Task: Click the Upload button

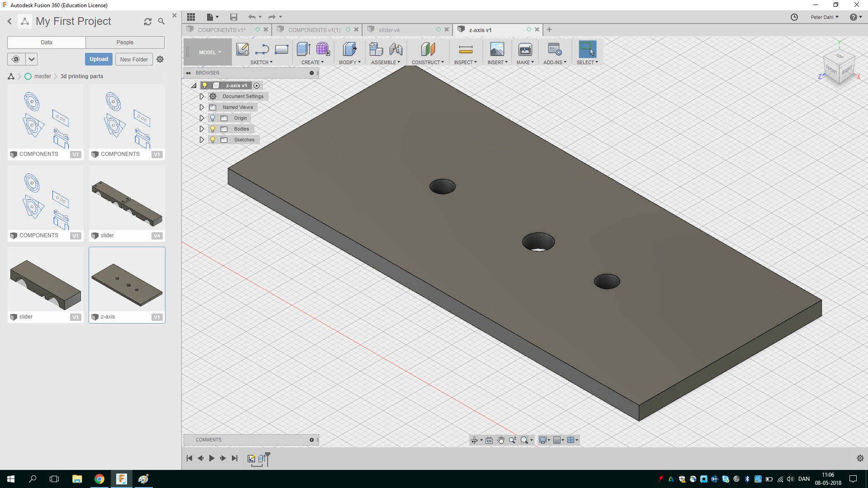Action: pyautogui.click(x=99, y=59)
